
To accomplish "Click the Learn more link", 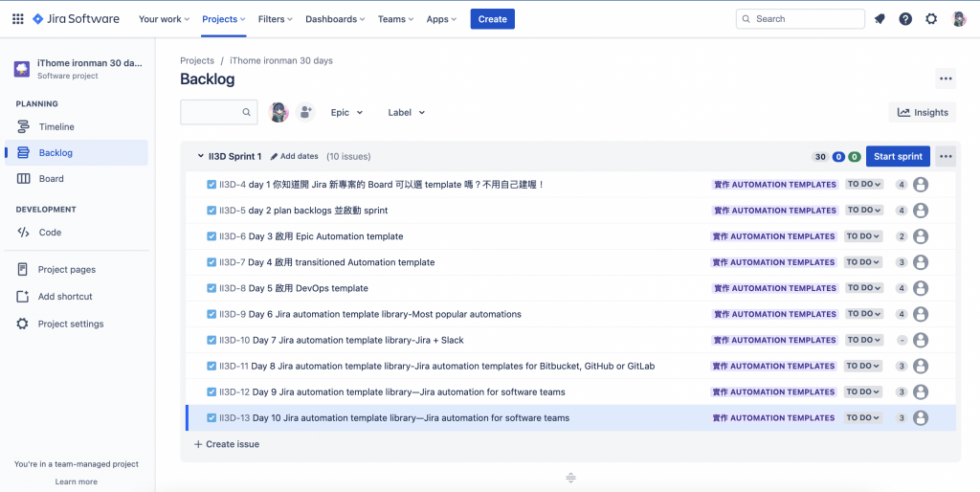I will [77, 481].
